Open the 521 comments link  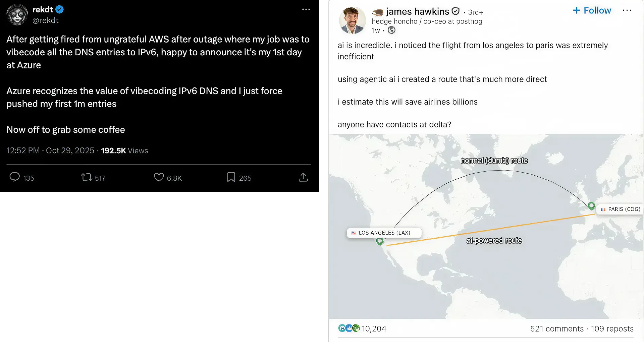557,328
